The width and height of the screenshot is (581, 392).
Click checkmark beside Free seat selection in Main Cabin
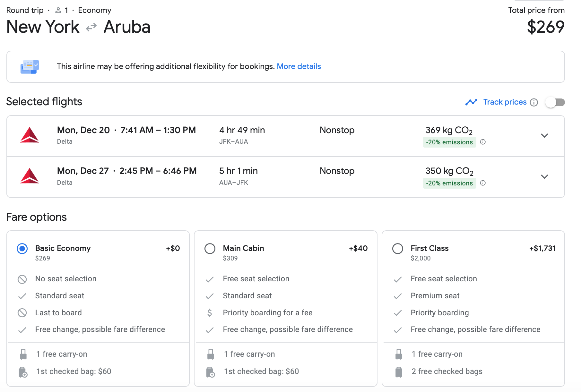click(210, 279)
